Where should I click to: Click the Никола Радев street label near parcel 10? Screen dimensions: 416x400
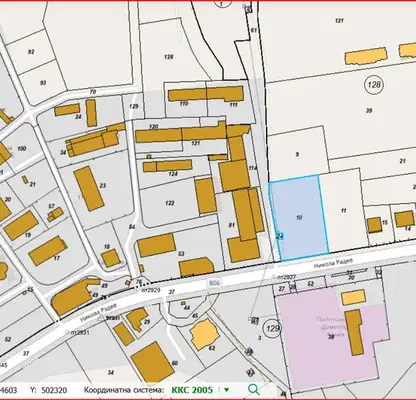click(333, 263)
